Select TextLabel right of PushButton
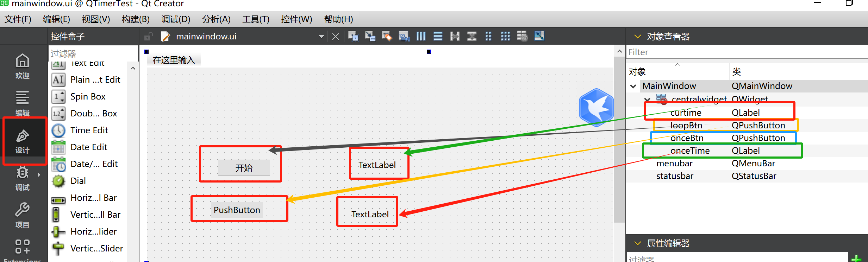 (370, 214)
